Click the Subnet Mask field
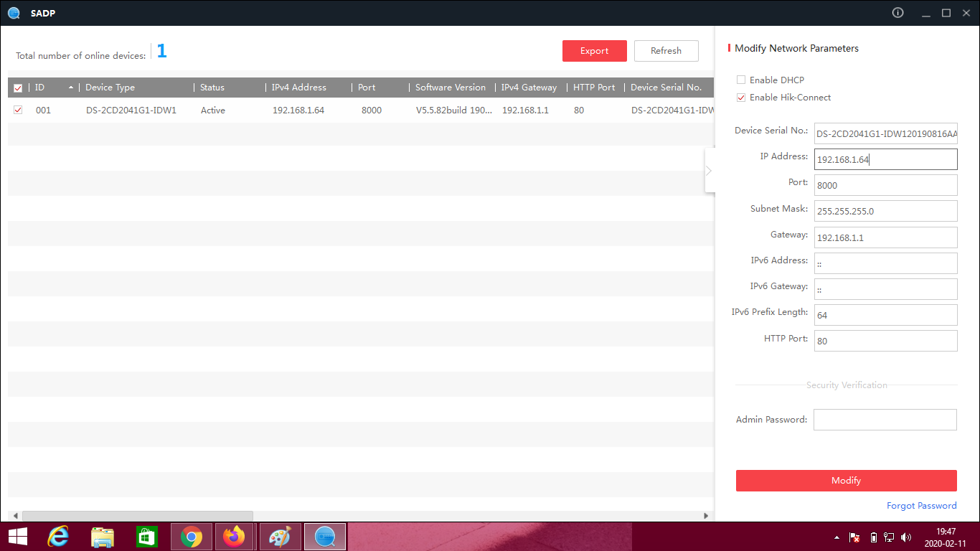 886,211
